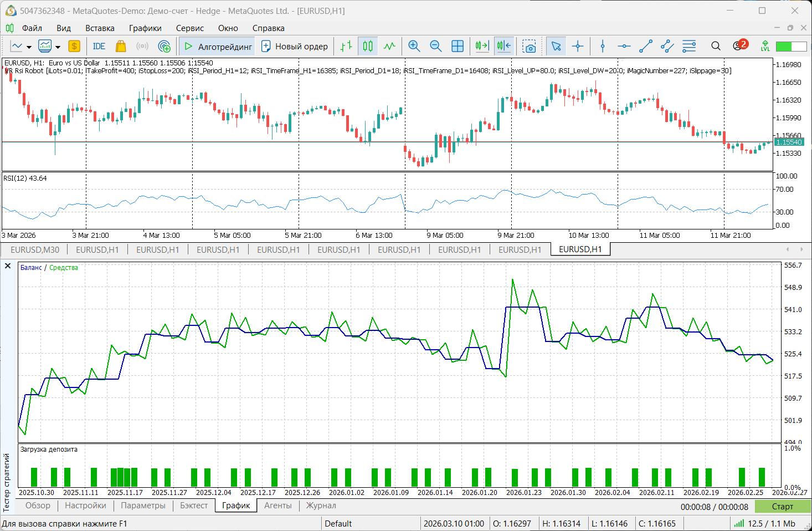Click the Новый ордер button
Viewport: 812px width, 531px height.
295,46
